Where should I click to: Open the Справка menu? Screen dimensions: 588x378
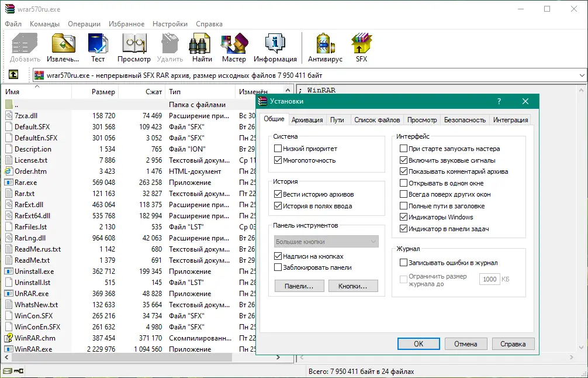[209, 23]
